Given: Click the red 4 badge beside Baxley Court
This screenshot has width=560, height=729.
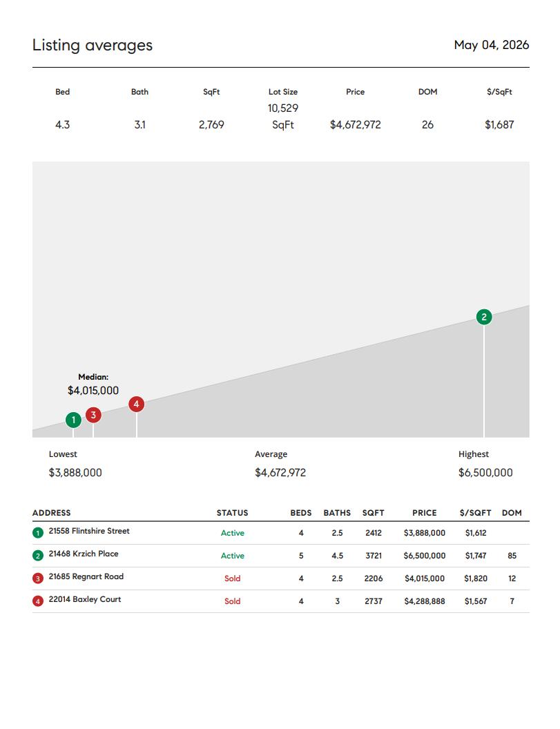Looking at the screenshot, I should [38, 601].
